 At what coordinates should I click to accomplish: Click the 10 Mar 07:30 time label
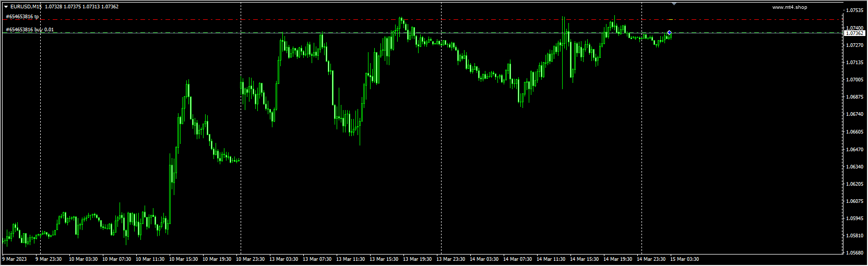pos(116,259)
